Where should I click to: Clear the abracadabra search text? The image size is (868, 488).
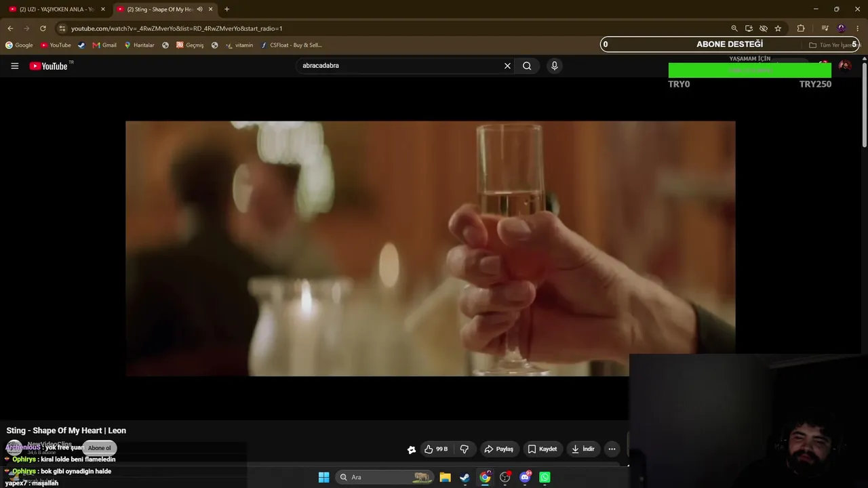tap(507, 66)
